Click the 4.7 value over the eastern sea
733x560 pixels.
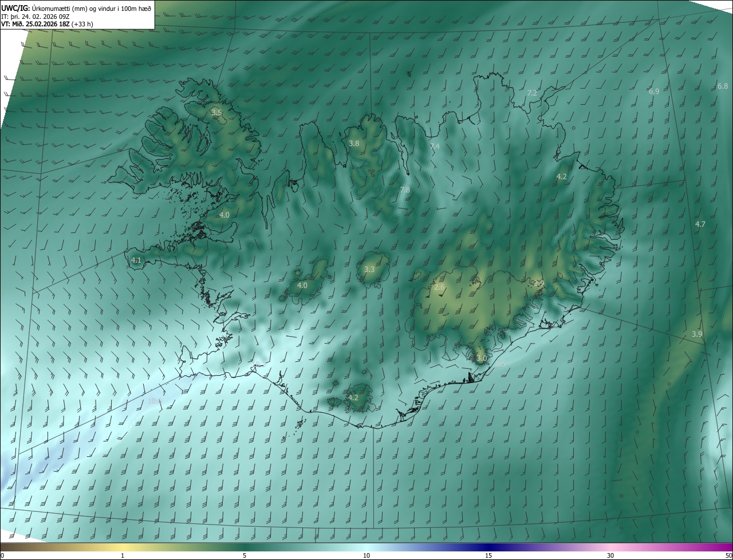(700, 224)
